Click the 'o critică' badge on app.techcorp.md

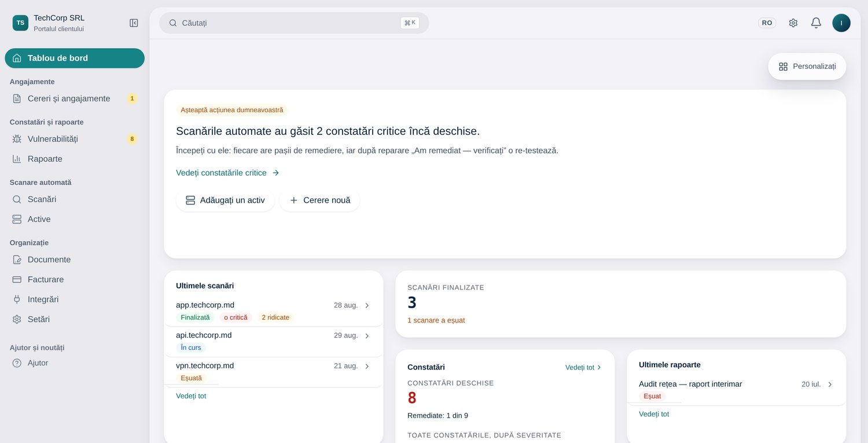coord(236,317)
